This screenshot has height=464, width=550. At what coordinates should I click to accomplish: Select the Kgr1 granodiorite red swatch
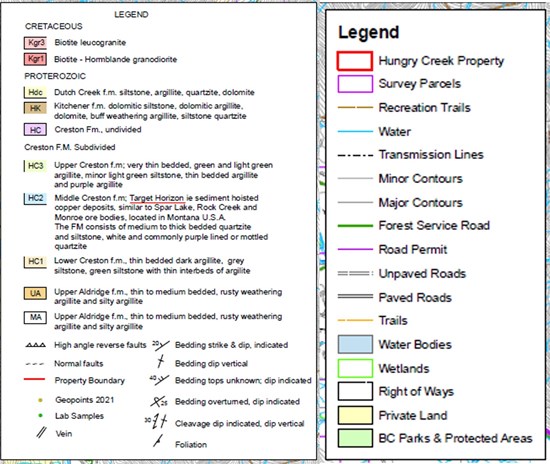tap(35, 59)
